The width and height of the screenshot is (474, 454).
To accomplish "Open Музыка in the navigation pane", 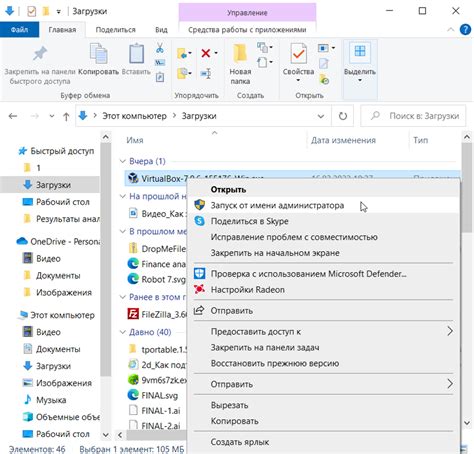I will 51,400.
